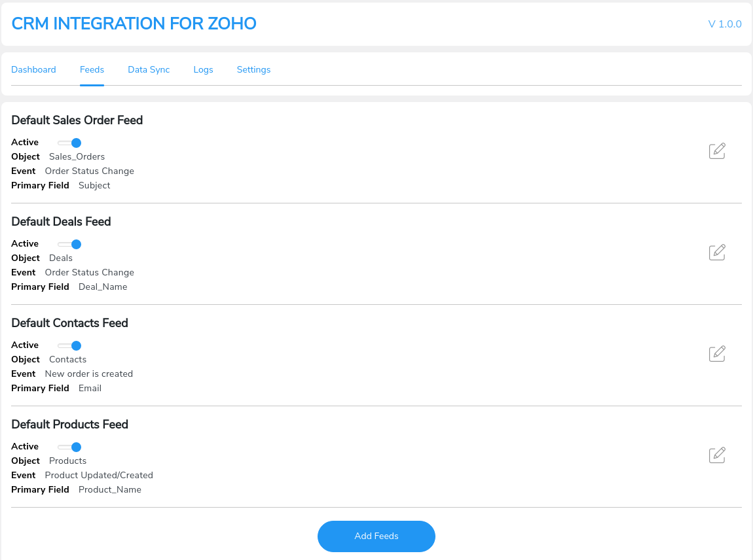Disable the Default Deals Feed active toggle
This screenshot has height=560, width=753.
69,244
